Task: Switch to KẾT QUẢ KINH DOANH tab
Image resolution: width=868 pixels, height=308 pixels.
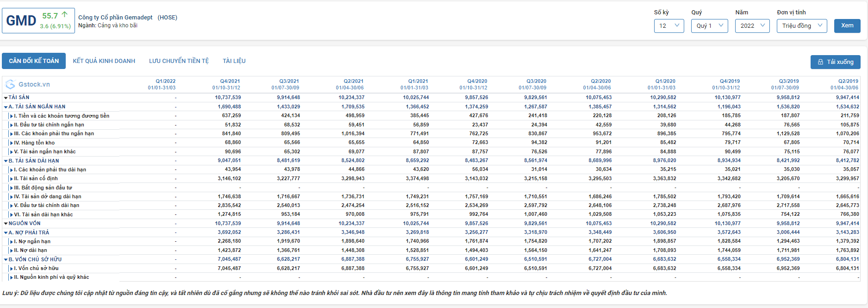Action: tap(104, 61)
